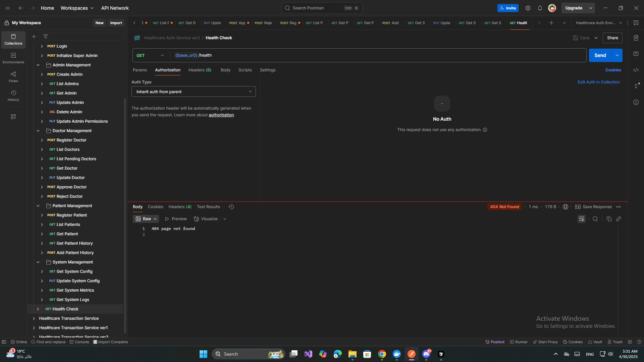The image size is (644, 362).
Task: Open the code snippet panel icon
Action: tap(636, 70)
